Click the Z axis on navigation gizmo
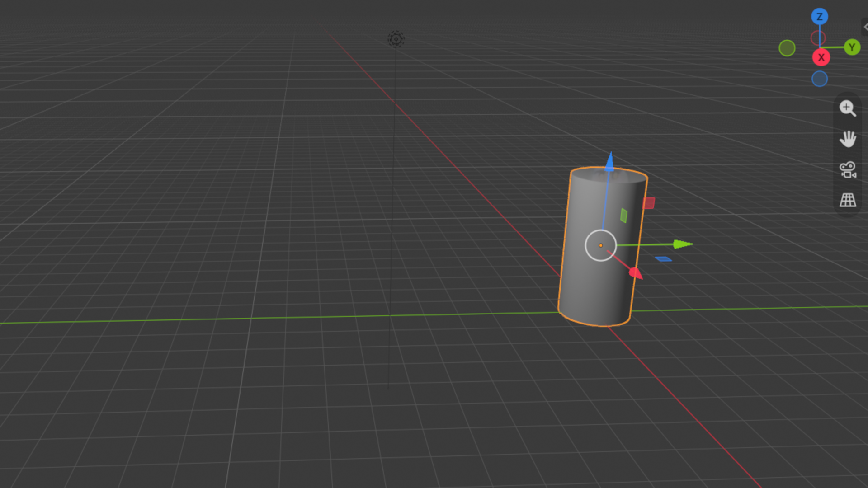This screenshot has height=488, width=868. point(819,17)
